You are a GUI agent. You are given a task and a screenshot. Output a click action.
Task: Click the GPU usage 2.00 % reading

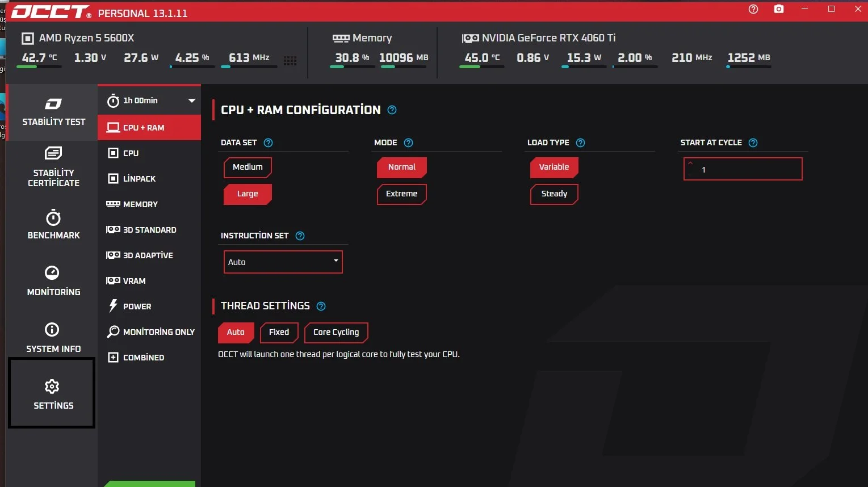click(635, 58)
